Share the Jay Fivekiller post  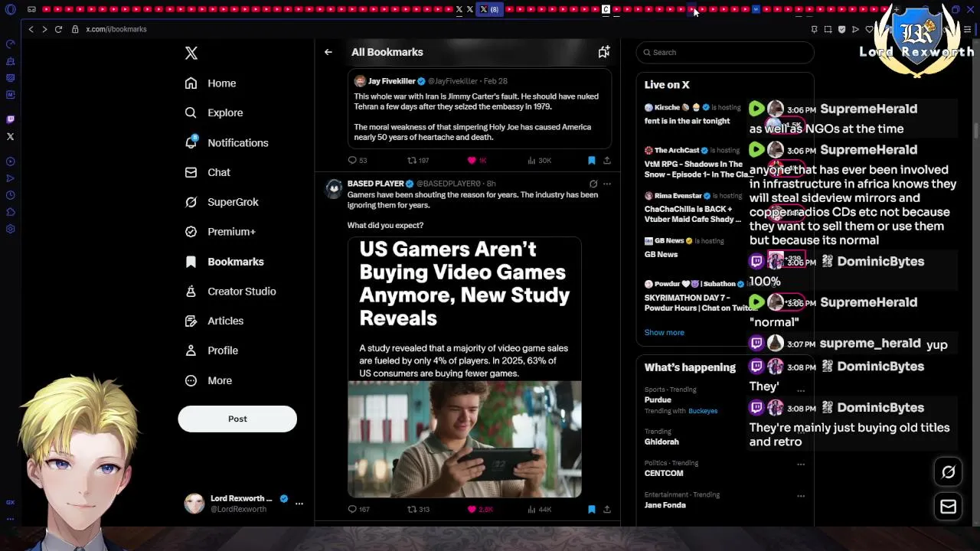(x=607, y=161)
